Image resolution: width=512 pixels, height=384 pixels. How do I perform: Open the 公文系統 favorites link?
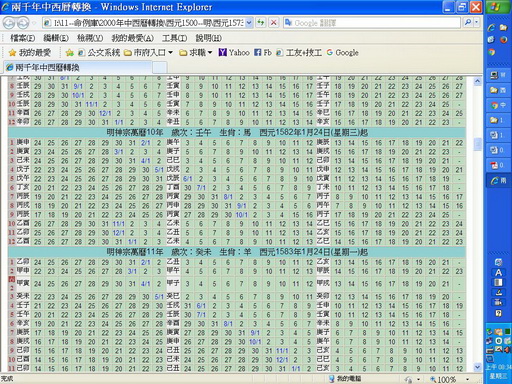click(x=99, y=52)
